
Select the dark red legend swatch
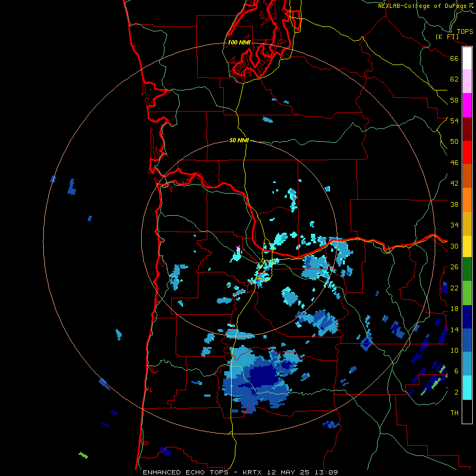coord(467,129)
